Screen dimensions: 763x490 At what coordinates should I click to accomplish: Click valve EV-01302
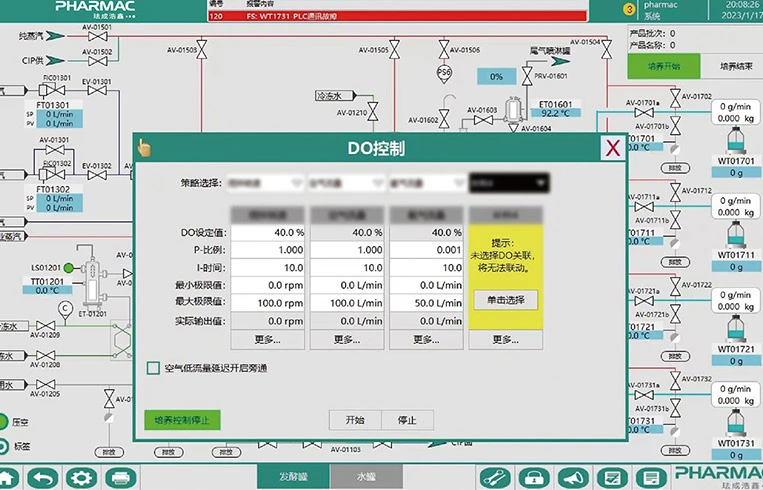pyautogui.click(x=97, y=175)
